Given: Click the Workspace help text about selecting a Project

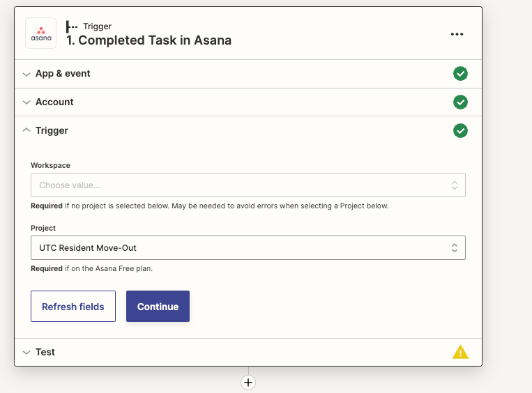Looking at the screenshot, I should tap(210, 206).
